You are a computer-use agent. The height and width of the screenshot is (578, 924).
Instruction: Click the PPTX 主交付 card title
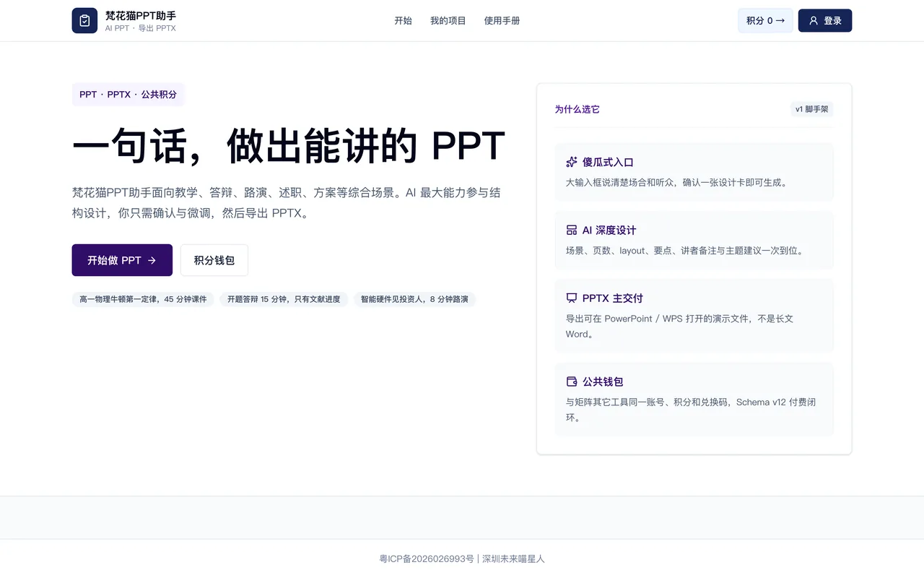click(613, 298)
